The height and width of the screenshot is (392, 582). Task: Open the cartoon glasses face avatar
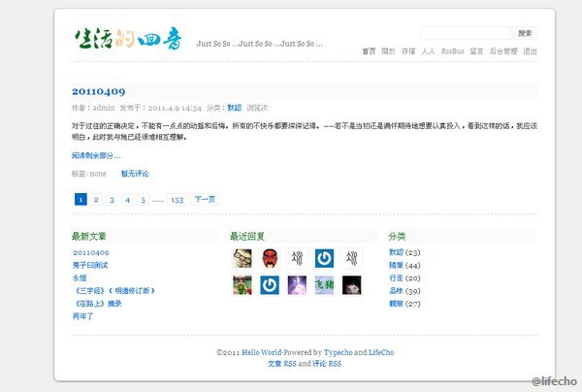point(242,258)
